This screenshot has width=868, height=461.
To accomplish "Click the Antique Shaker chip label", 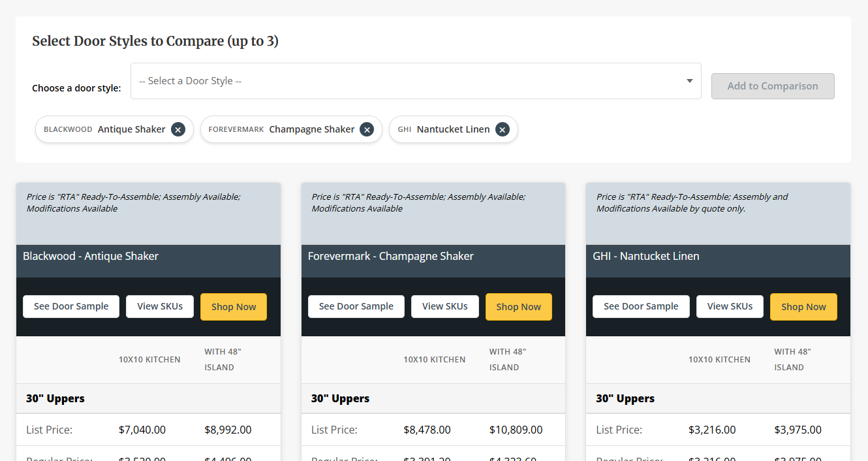I will pyautogui.click(x=132, y=129).
